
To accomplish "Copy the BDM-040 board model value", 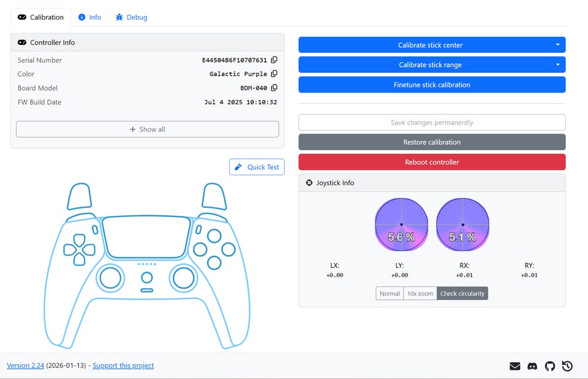I will (x=274, y=88).
